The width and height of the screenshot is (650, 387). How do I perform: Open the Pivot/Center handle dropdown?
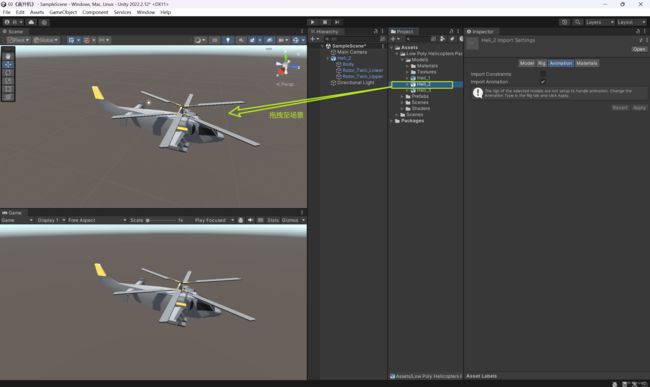(18, 40)
